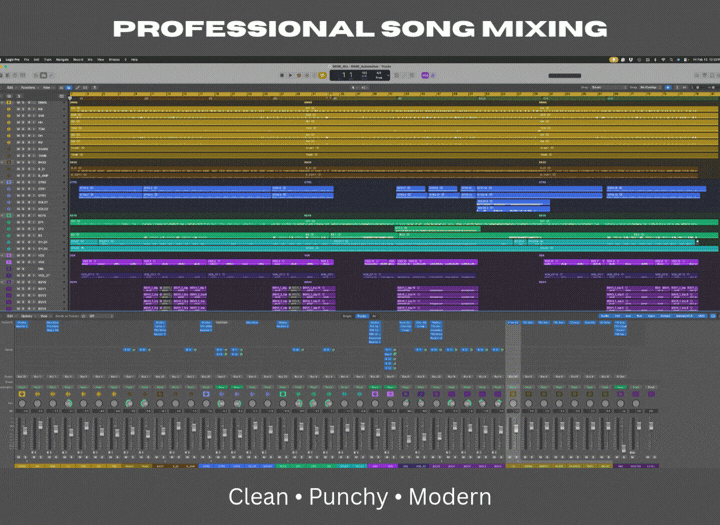Image resolution: width=720 pixels, height=525 pixels.
Task: Click the List Editors icon at top right
Action: pyautogui.click(x=697, y=75)
